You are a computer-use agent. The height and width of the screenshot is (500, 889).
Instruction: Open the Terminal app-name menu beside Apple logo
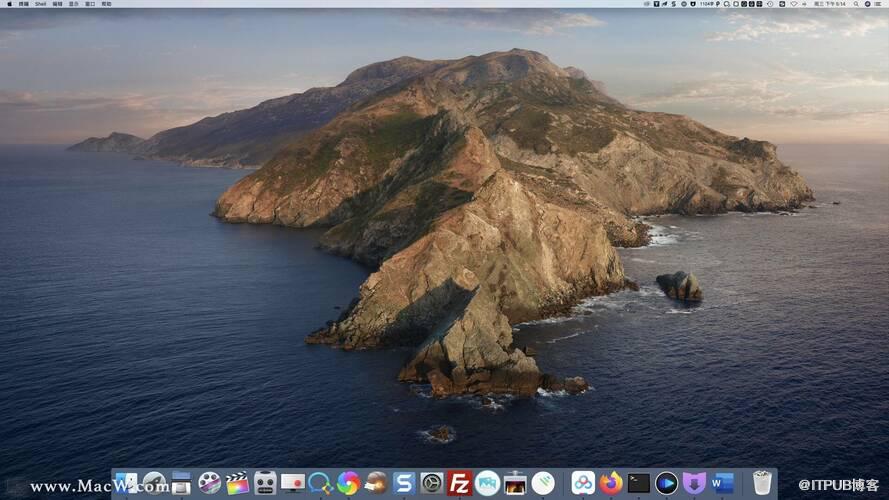pyautogui.click(x=24, y=4)
